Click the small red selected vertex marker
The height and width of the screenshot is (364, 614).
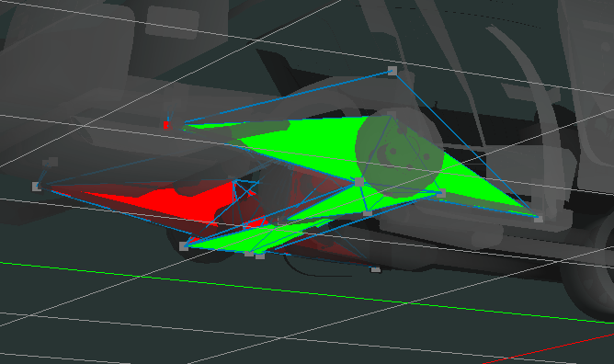(166, 125)
